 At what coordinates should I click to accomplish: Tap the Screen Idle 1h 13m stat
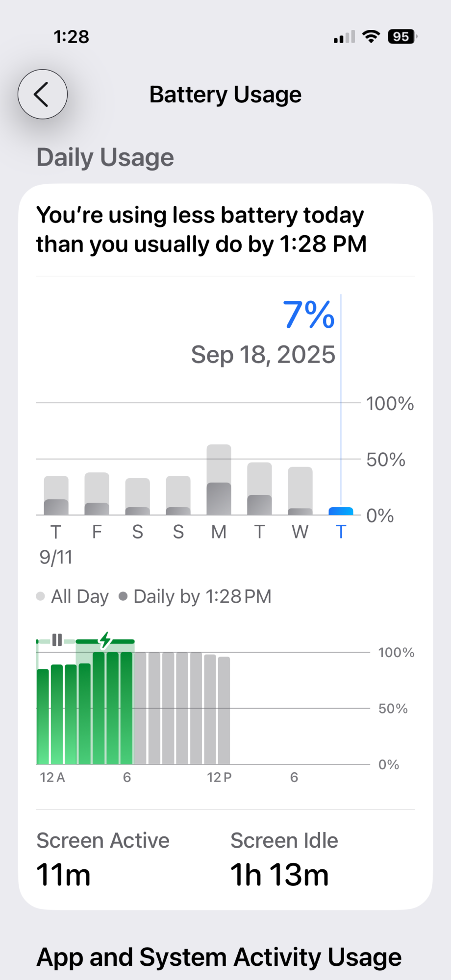coord(284,859)
